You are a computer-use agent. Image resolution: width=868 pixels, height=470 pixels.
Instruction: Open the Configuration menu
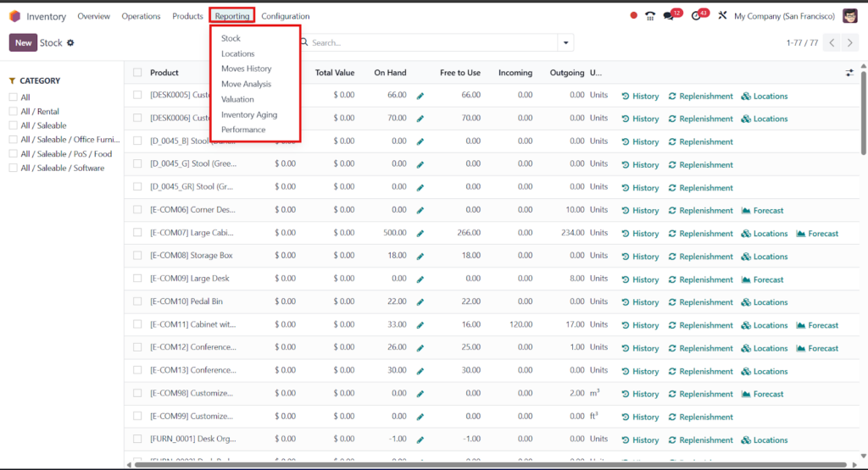pyautogui.click(x=286, y=16)
